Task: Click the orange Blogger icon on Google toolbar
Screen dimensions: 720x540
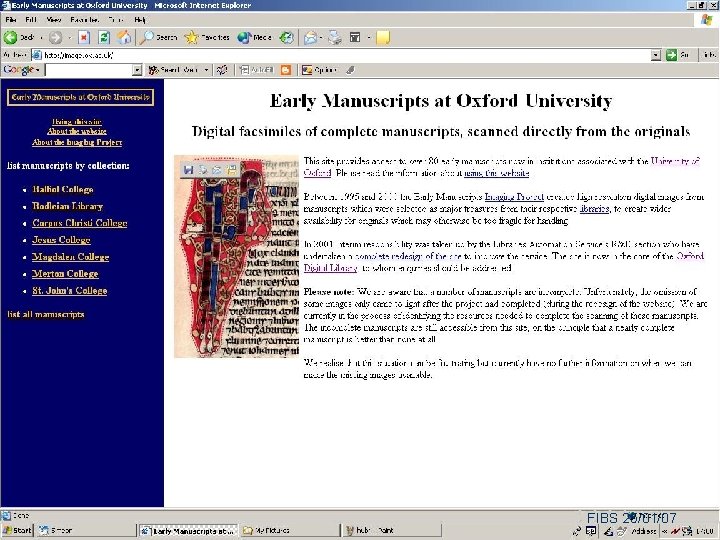Action: 286,70
